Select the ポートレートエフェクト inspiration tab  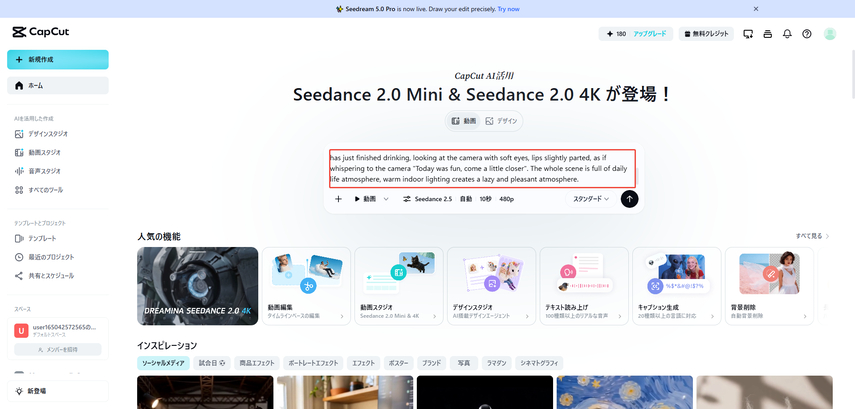pyautogui.click(x=314, y=363)
